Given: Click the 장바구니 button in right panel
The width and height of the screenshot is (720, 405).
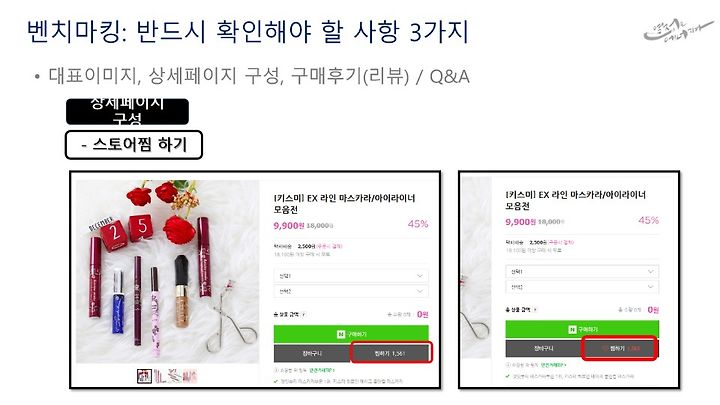Looking at the screenshot, I should [544, 349].
